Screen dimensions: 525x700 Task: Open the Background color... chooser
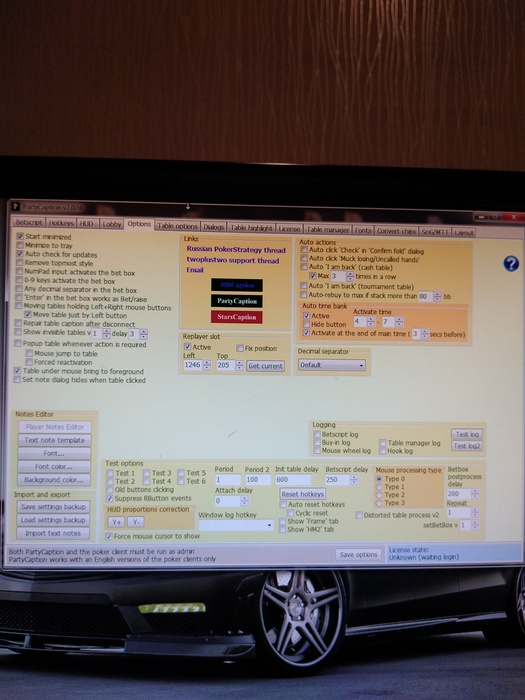[x=54, y=479]
